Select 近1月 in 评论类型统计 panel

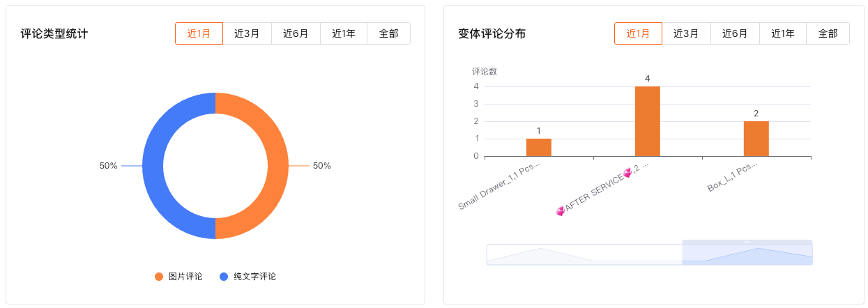click(199, 33)
